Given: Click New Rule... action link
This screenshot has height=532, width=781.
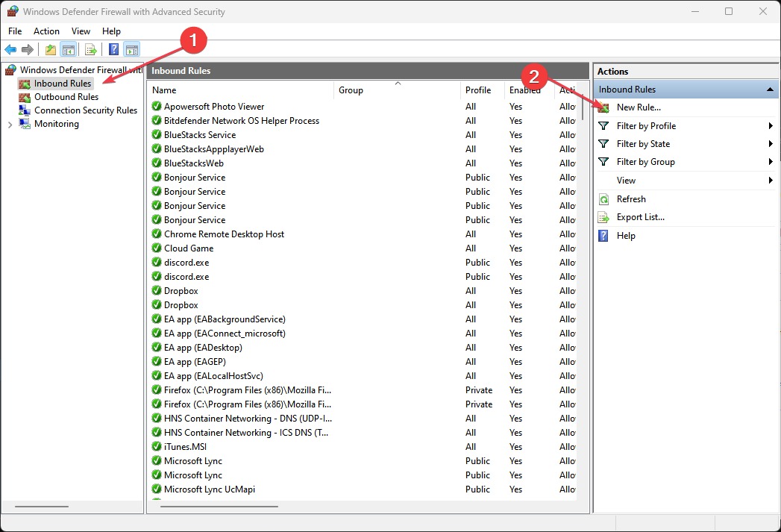Looking at the screenshot, I should pyautogui.click(x=639, y=107).
